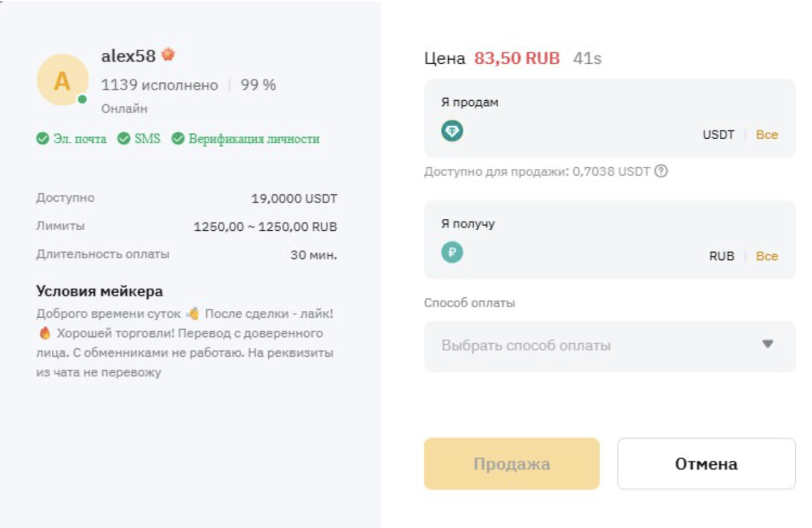
Task: Open the alex58 username profile
Action: pyautogui.click(x=128, y=56)
